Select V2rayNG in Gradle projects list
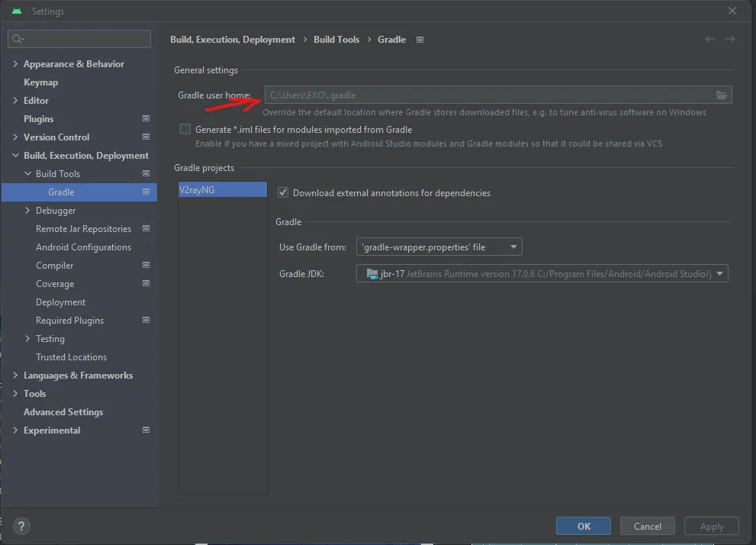 (222, 189)
